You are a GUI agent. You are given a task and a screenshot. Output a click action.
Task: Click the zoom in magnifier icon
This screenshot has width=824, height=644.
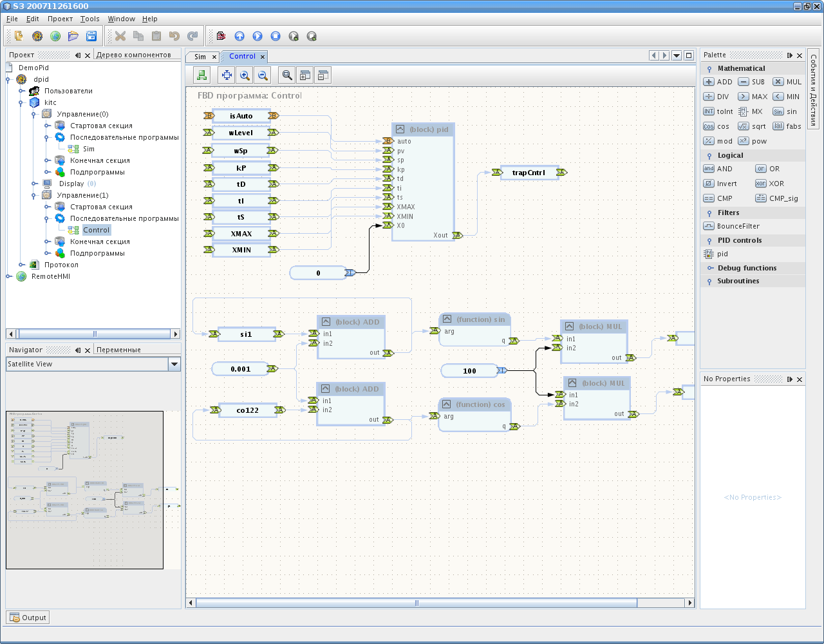245,75
